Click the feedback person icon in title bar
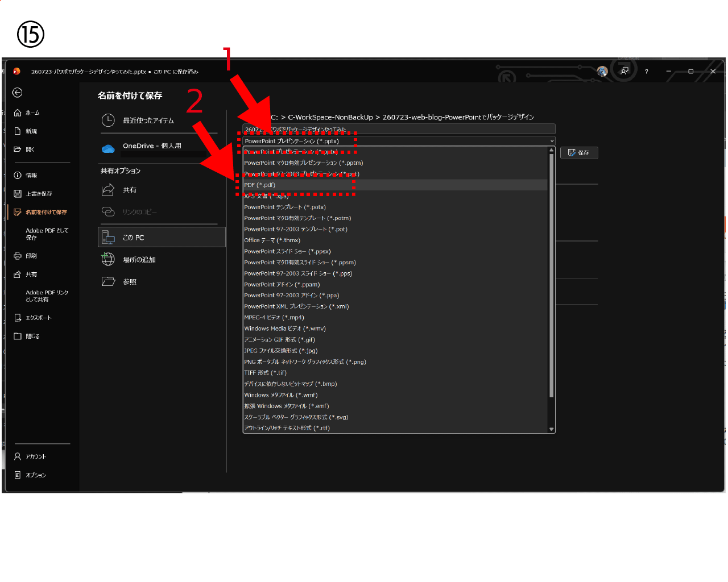 pyautogui.click(x=624, y=71)
